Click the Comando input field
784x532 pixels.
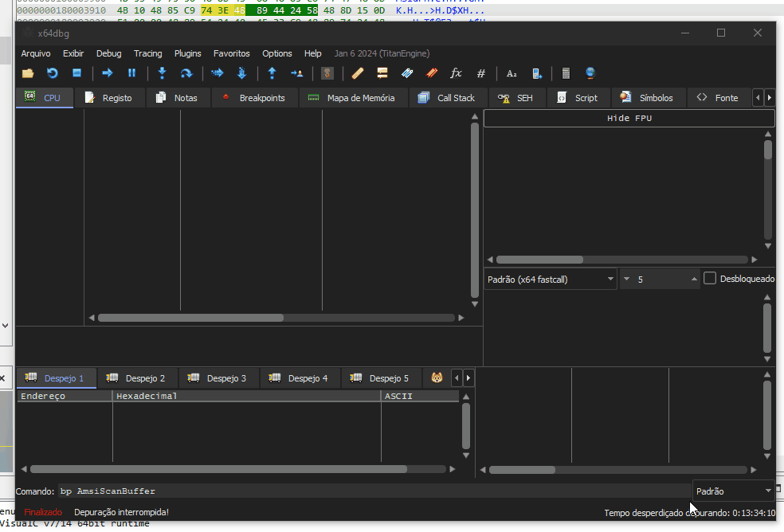(374, 491)
